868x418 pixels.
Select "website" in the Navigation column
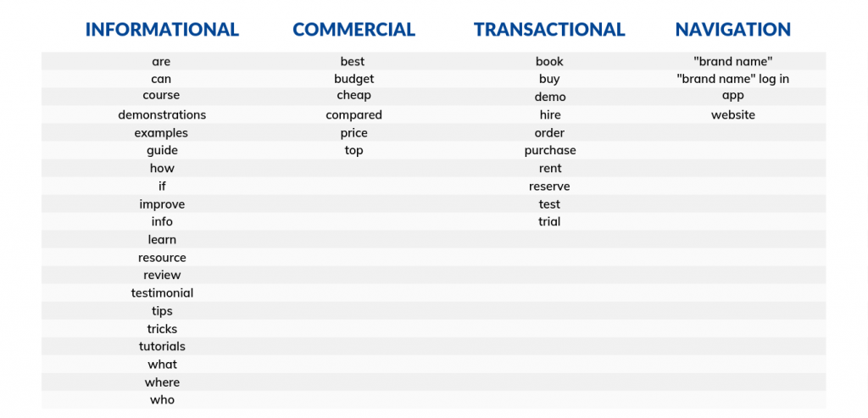point(733,114)
